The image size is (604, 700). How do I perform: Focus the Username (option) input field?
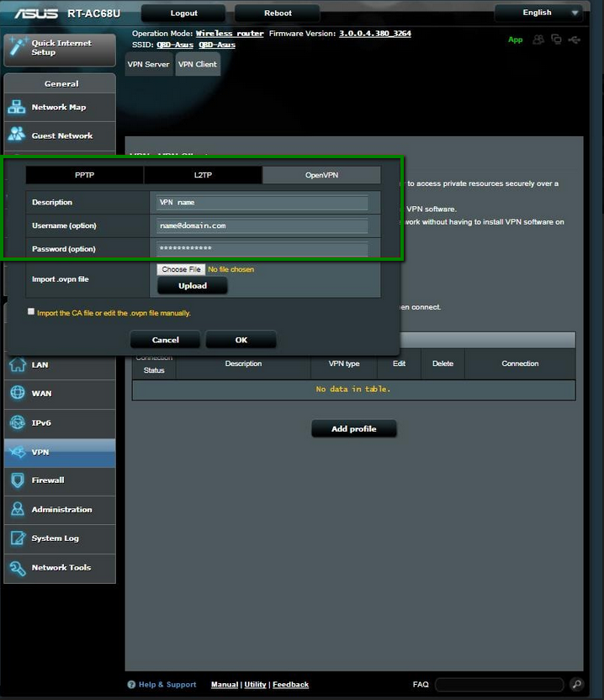click(x=262, y=225)
